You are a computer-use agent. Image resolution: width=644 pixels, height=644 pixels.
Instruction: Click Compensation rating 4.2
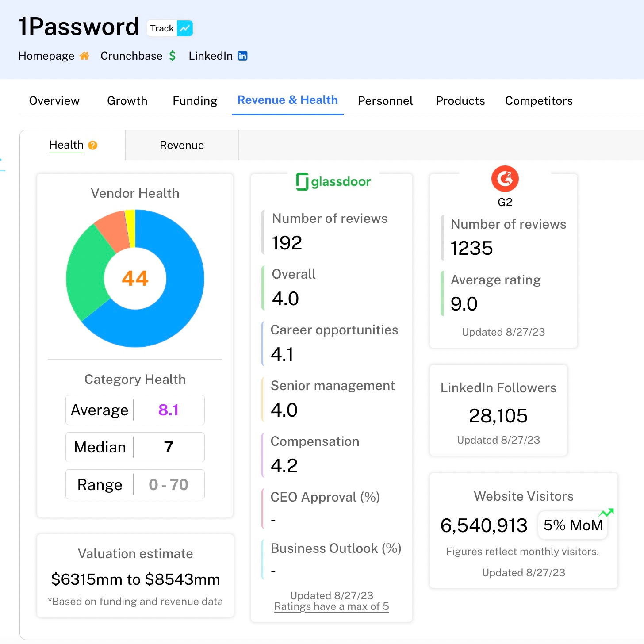coord(284,466)
